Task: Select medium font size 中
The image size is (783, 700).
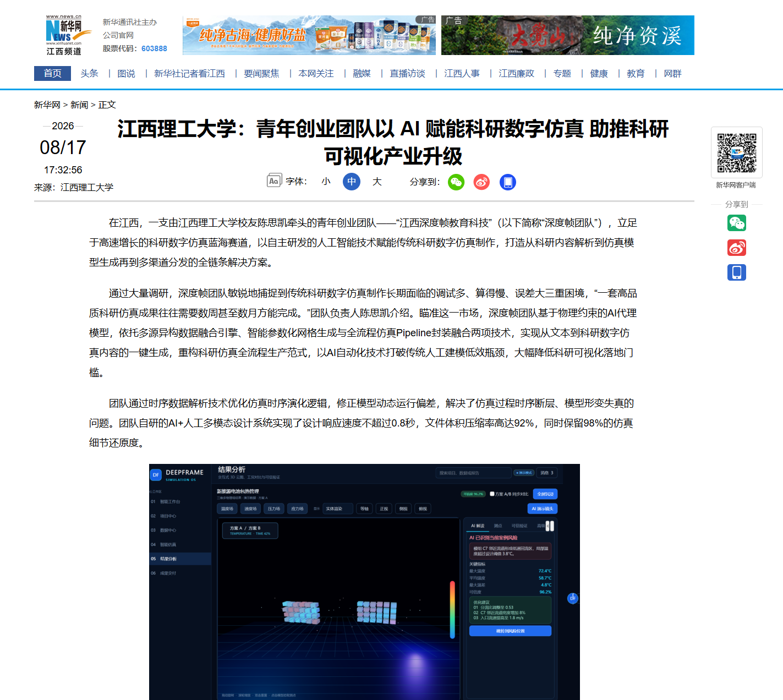Action: pos(352,182)
